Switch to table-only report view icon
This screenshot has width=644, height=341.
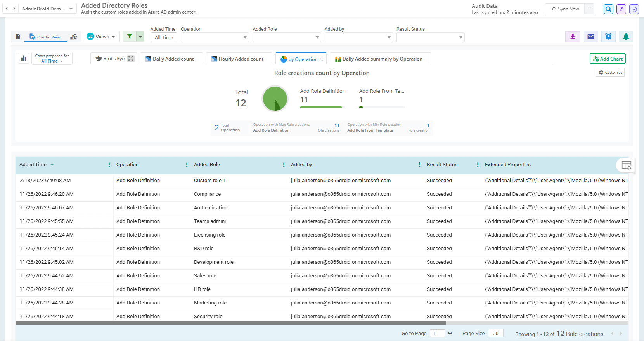[x=18, y=37]
